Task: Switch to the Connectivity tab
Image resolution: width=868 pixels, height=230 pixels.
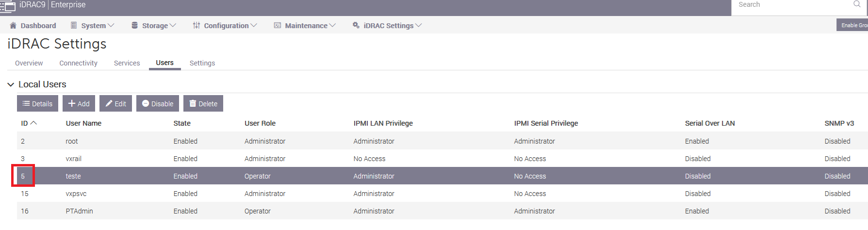Action: (x=78, y=63)
